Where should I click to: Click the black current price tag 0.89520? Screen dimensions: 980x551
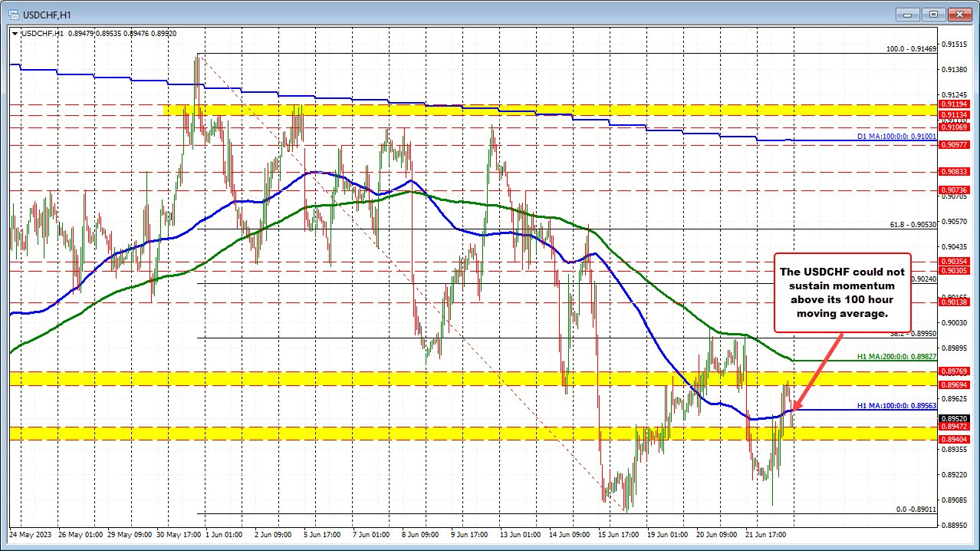coord(954,418)
